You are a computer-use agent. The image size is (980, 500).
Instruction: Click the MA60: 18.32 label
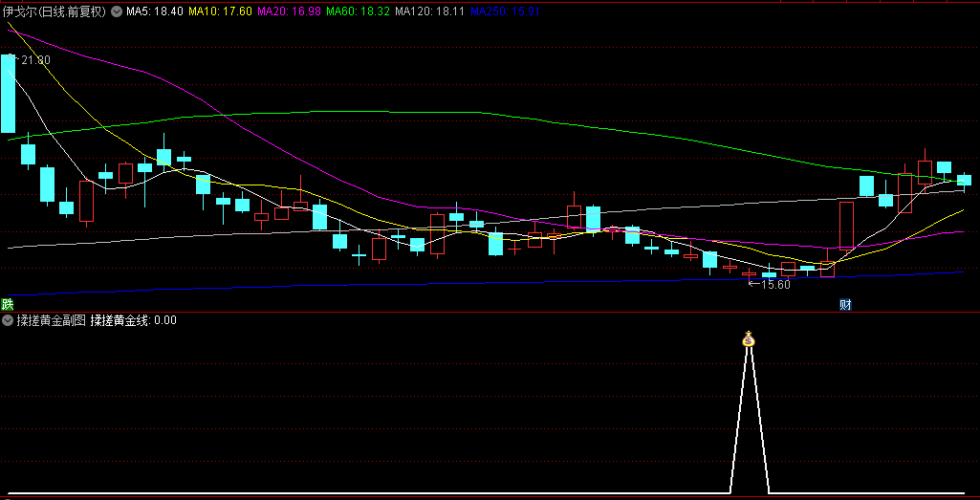tap(359, 11)
